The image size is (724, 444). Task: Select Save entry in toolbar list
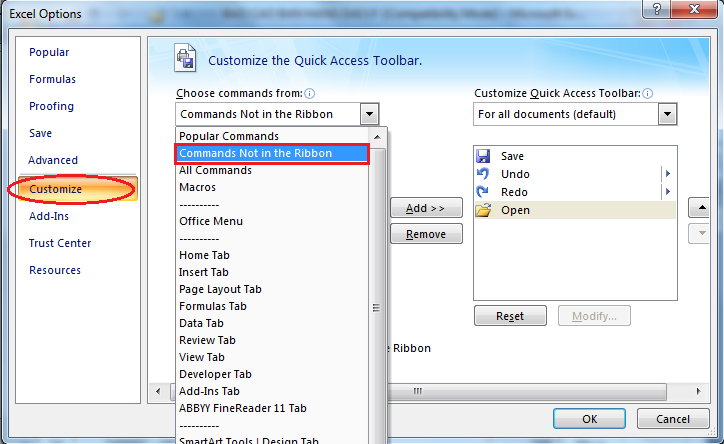point(575,156)
